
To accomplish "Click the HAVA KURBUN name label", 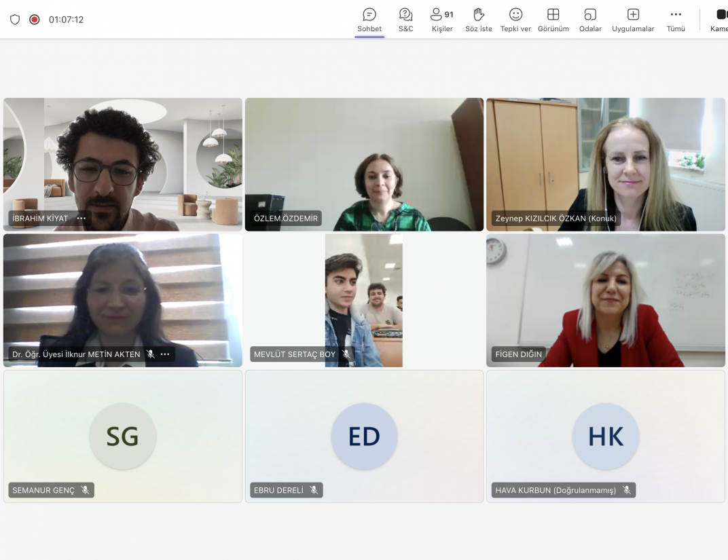I will [x=555, y=490].
